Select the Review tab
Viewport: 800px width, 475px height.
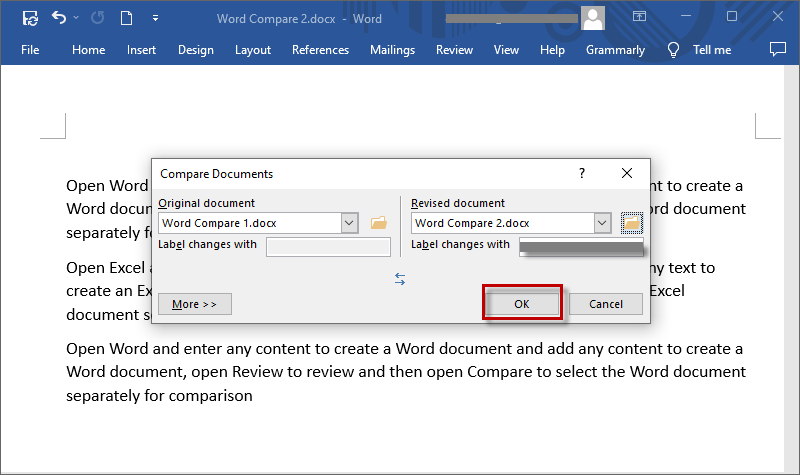[454, 50]
